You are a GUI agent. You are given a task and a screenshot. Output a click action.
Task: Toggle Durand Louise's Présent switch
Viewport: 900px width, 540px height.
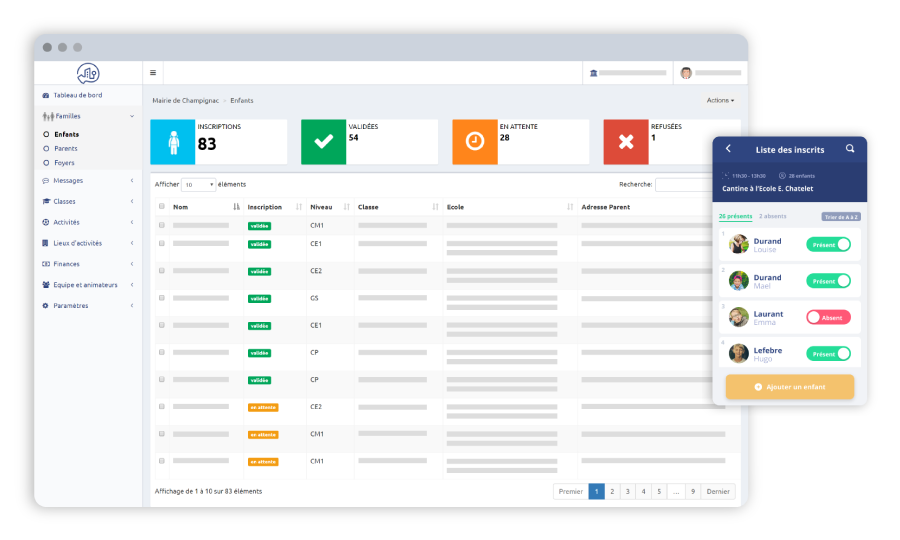(828, 244)
